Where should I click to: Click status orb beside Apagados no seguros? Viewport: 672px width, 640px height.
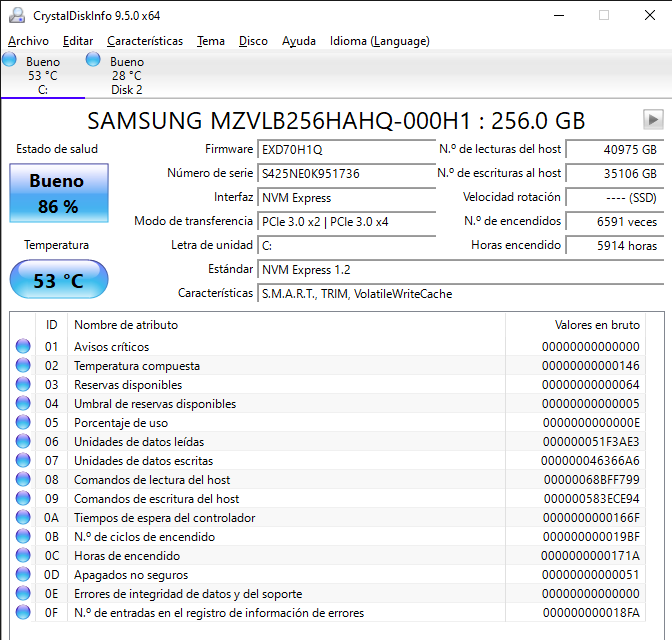[23, 575]
